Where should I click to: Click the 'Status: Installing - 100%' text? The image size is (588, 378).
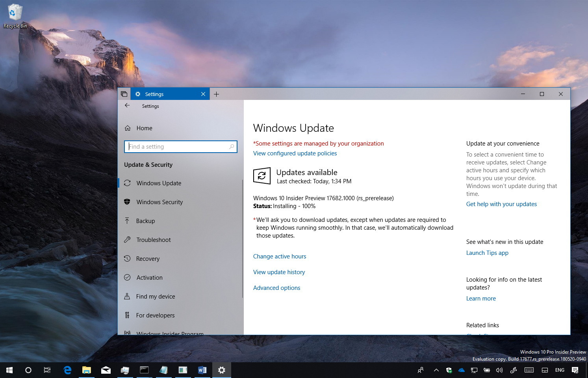coord(284,206)
